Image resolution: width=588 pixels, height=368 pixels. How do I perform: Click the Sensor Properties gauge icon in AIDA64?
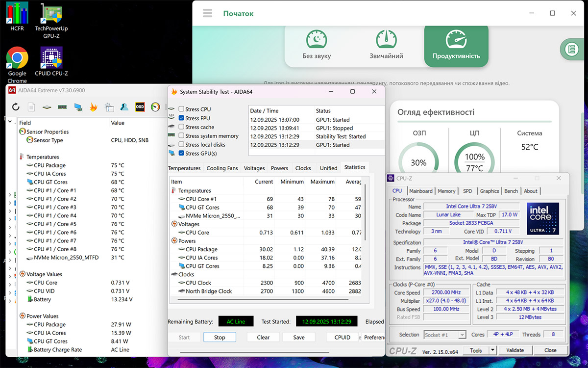(x=22, y=131)
